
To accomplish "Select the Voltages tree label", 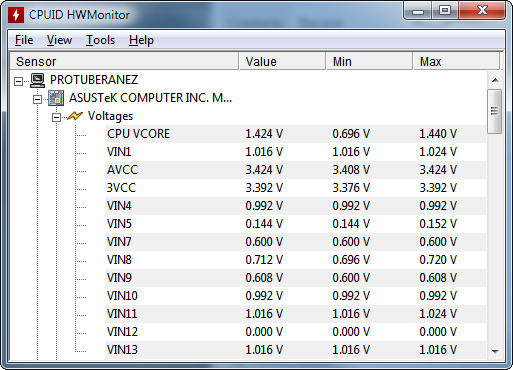I will tap(110, 116).
